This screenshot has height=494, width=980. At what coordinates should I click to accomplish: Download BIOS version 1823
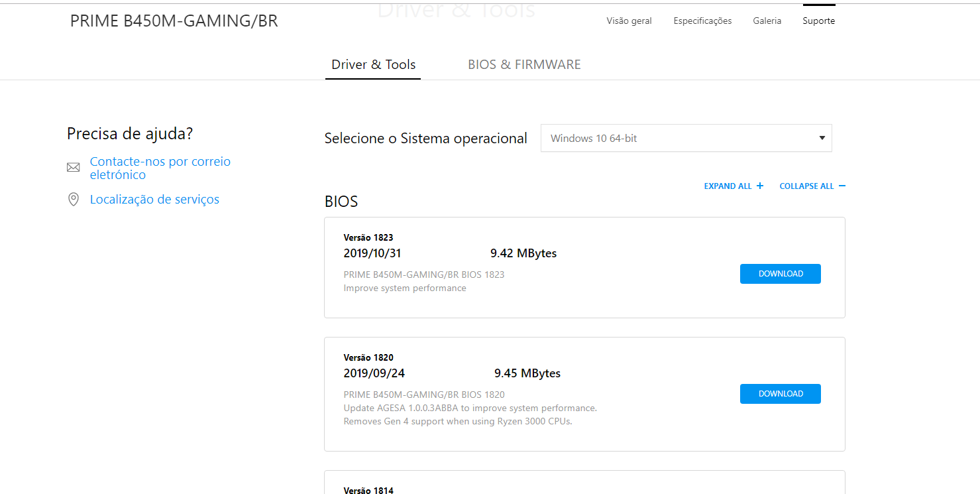[780, 274]
